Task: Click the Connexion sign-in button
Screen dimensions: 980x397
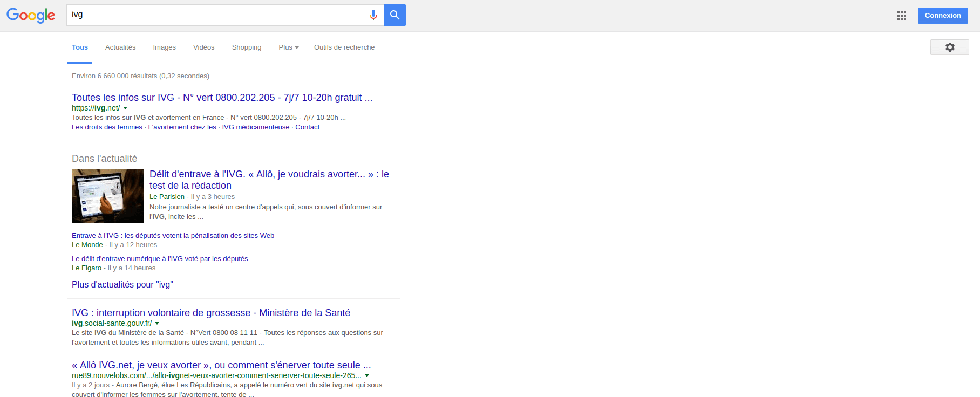Action: pyautogui.click(x=943, y=16)
